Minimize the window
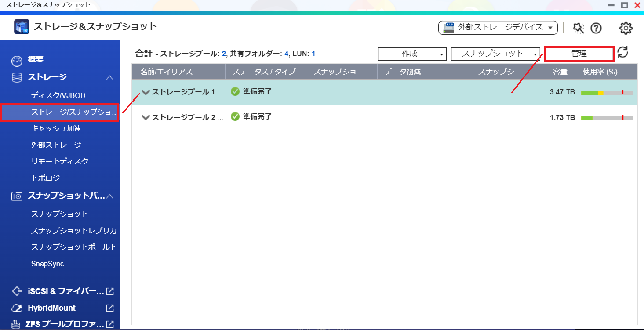Image resolution: width=644 pixels, height=330 pixels. [611, 5]
